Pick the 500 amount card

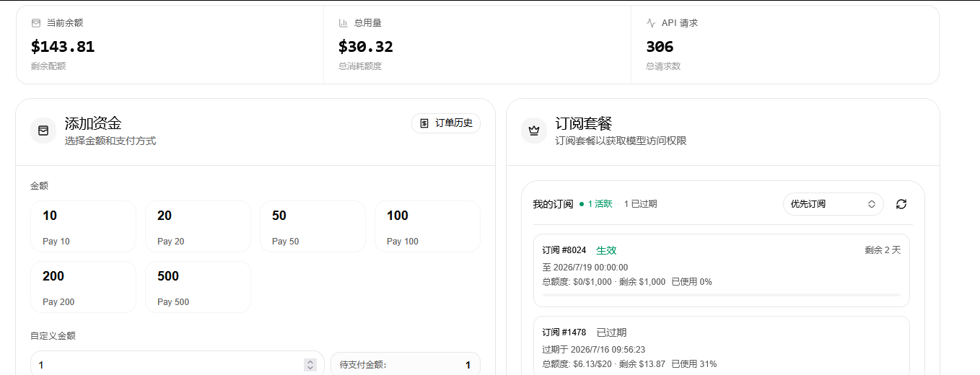(x=198, y=287)
